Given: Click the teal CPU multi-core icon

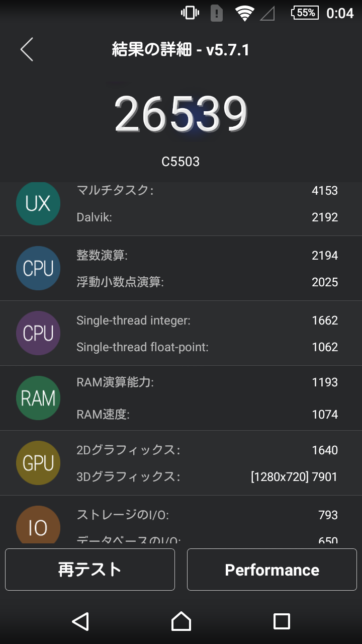Looking at the screenshot, I should [x=38, y=268].
